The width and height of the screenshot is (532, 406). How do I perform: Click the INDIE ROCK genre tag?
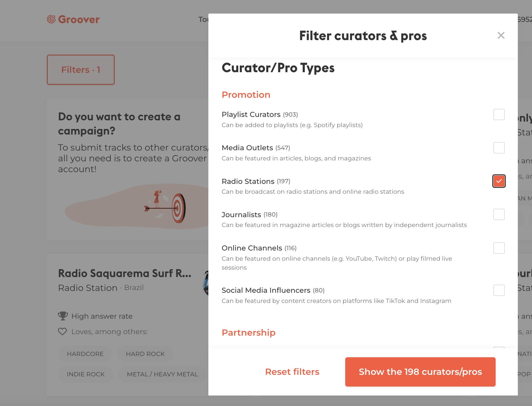point(86,374)
